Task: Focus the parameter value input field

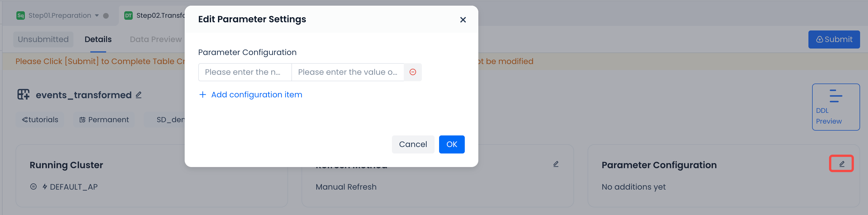Action: pyautogui.click(x=347, y=72)
